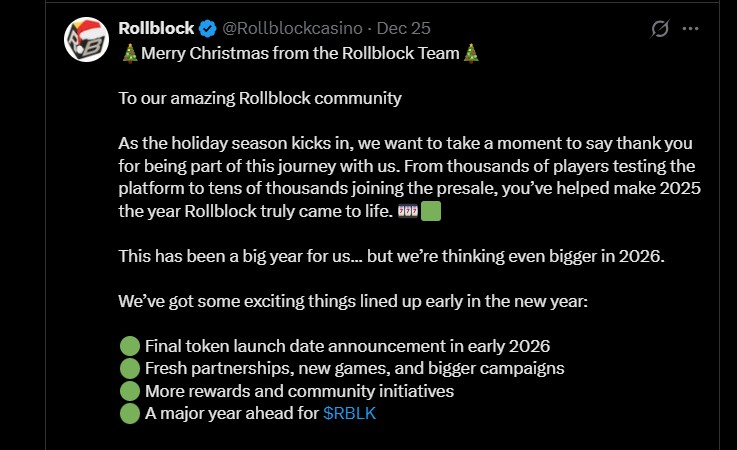Click the Christmas tree emoji after "Team"
Viewport: 737px width, 450px height.
pyautogui.click(x=471, y=53)
